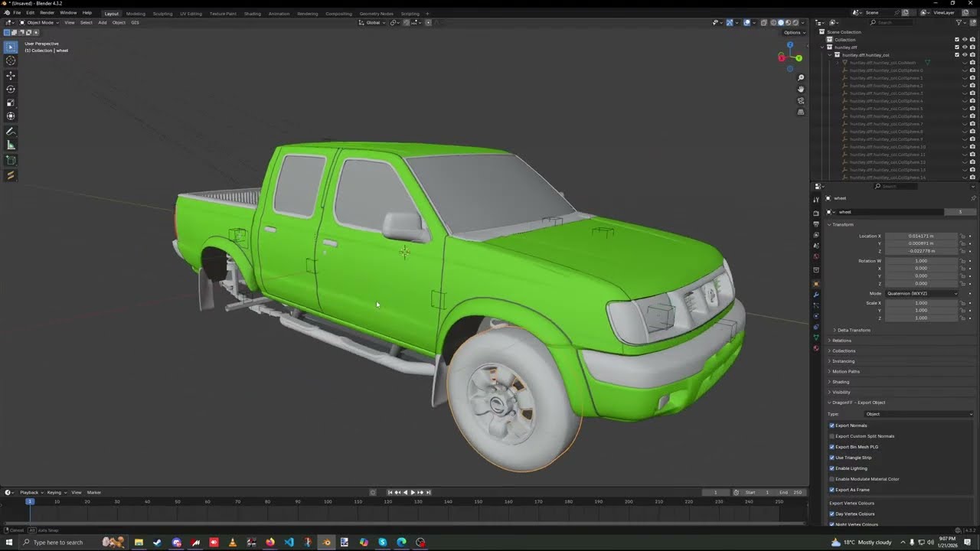The image size is (980, 551).
Task: Open the rotation Mode Quaternion dropdown
Action: pyautogui.click(x=922, y=293)
